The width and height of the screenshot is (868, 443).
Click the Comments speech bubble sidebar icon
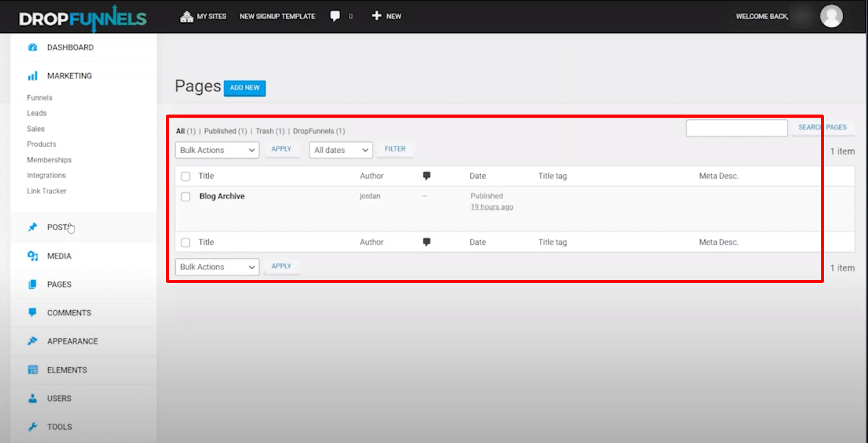(x=32, y=312)
